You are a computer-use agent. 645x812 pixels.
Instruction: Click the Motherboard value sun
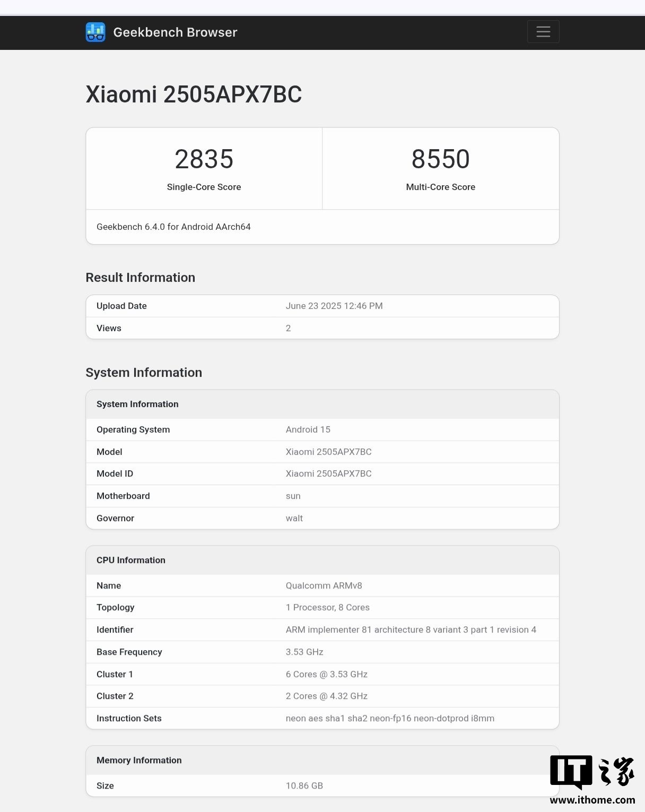pyautogui.click(x=293, y=496)
